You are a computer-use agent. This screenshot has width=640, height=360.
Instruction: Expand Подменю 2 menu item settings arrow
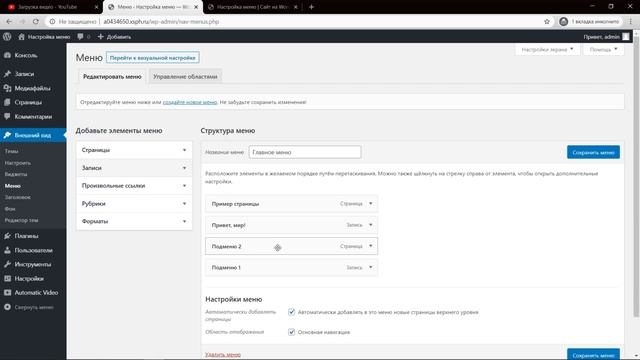tap(371, 246)
